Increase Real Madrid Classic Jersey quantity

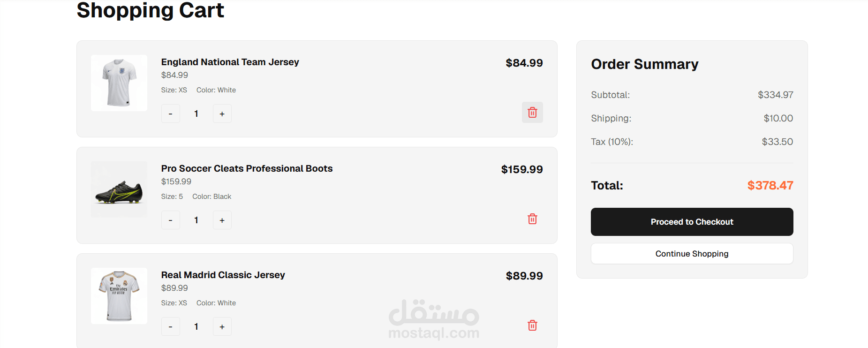222,327
